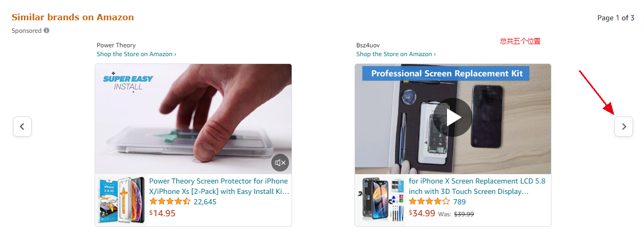Unmute the Power Theory video
The height and width of the screenshot is (236, 644).
(x=280, y=163)
